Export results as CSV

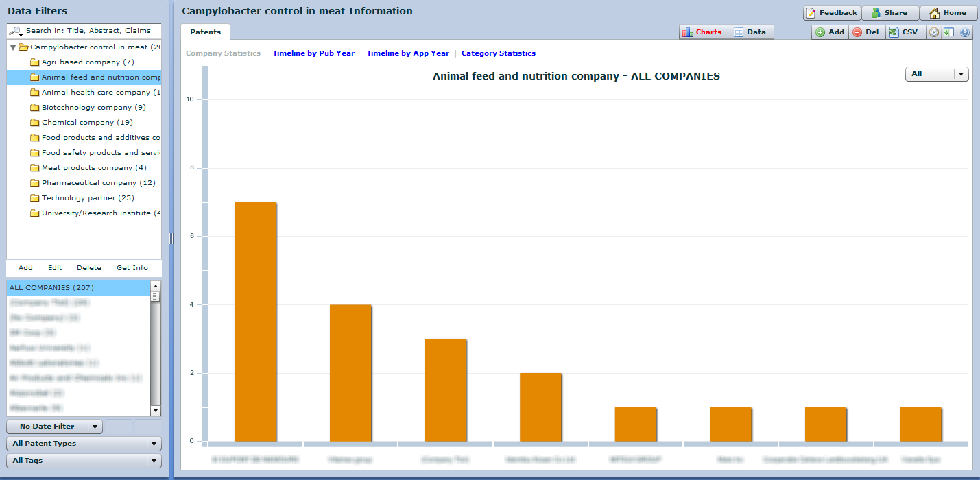[903, 32]
